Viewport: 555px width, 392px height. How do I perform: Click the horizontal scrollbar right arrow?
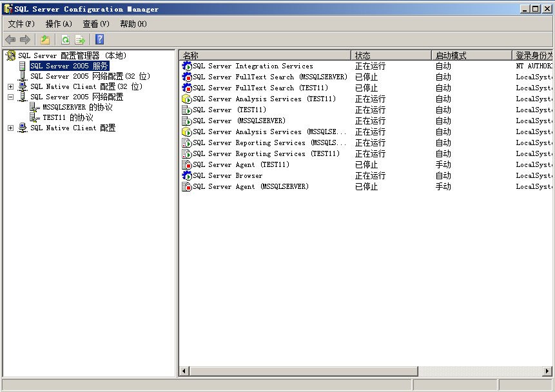tap(547, 371)
